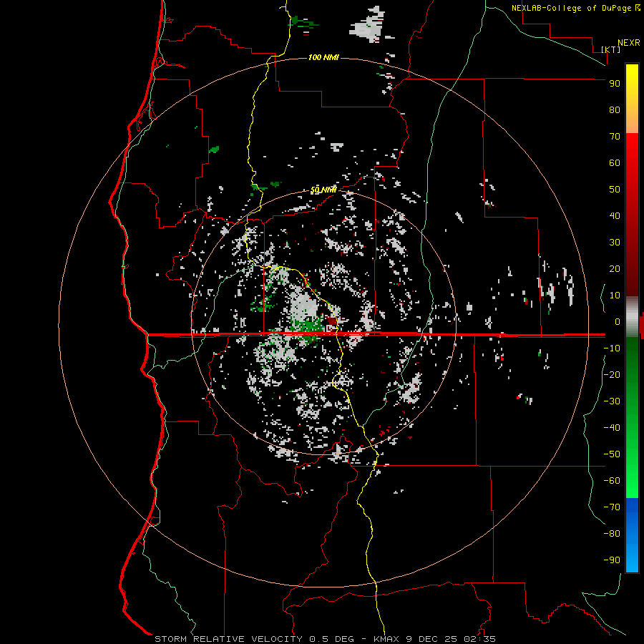
Task: Click the positive 10 scale label
Action: (615, 296)
